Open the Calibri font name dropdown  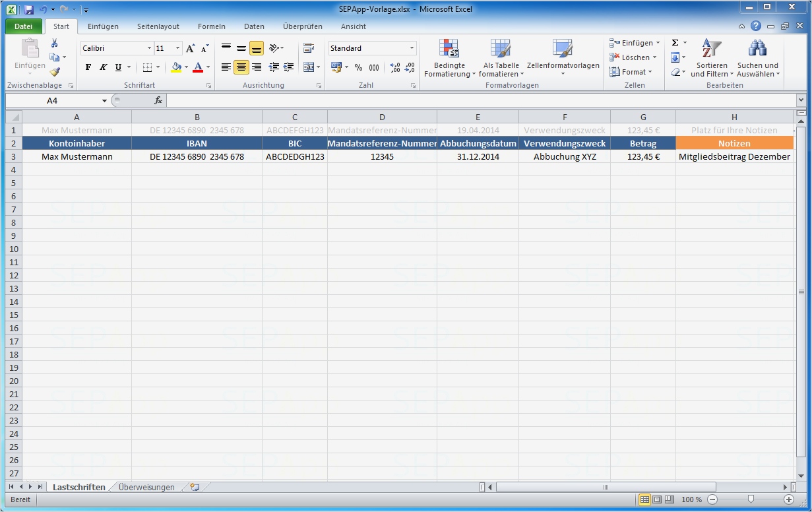pos(149,48)
